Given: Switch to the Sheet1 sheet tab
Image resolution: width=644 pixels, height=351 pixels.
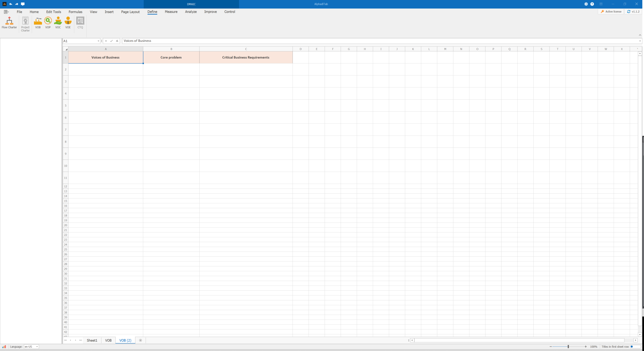Looking at the screenshot, I should [x=92, y=340].
